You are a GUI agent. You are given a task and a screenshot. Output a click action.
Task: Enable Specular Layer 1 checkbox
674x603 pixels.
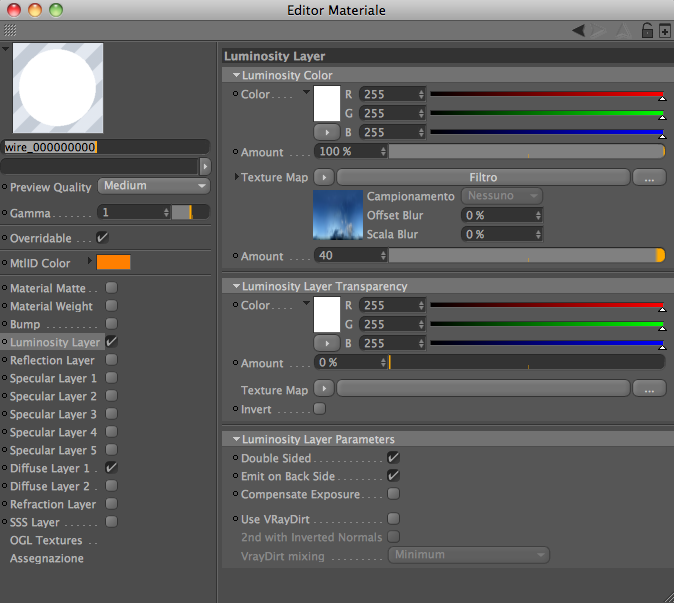tap(111, 378)
